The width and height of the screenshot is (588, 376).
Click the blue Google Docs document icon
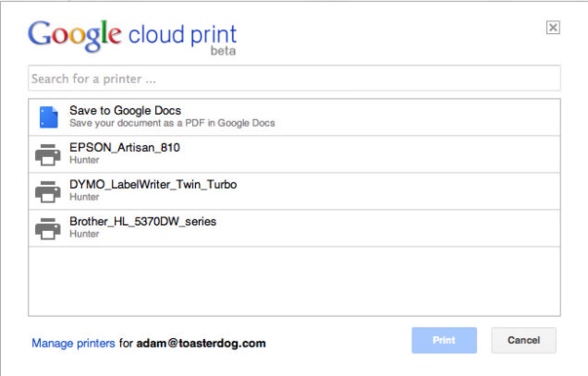click(x=49, y=117)
